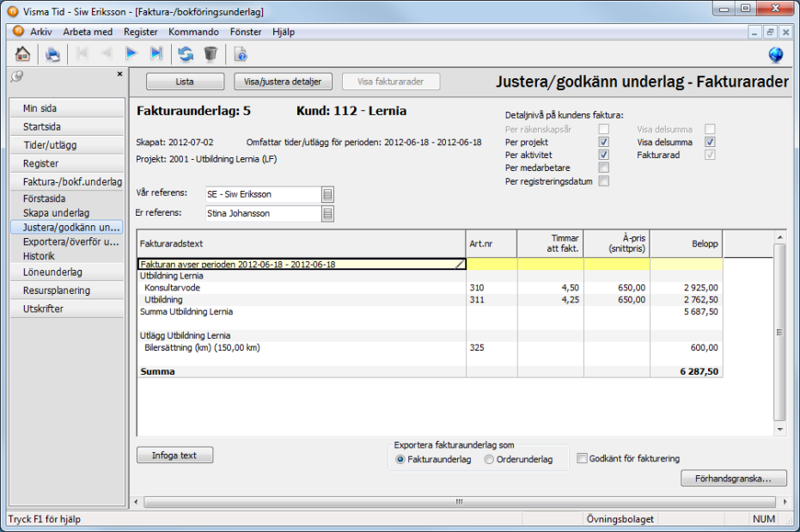Toggle the Per projekt checkbox
The image size is (800, 532).
(x=603, y=142)
